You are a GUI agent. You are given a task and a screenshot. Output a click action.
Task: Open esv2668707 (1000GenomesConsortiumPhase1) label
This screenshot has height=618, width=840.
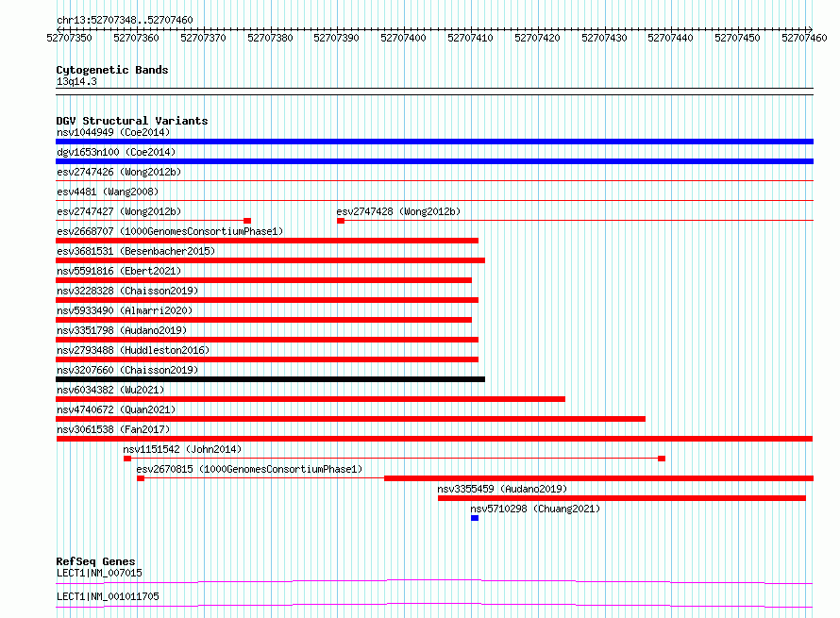[170, 231]
